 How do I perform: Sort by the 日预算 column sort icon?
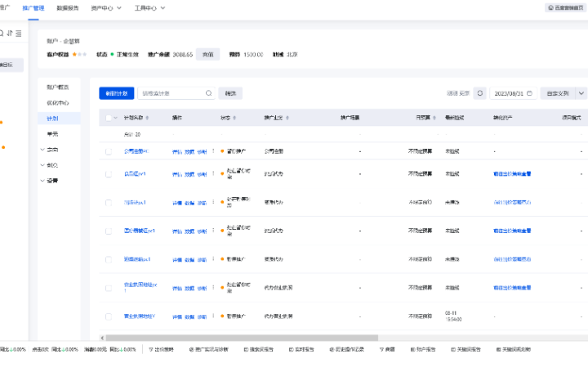(x=434, y=118)
